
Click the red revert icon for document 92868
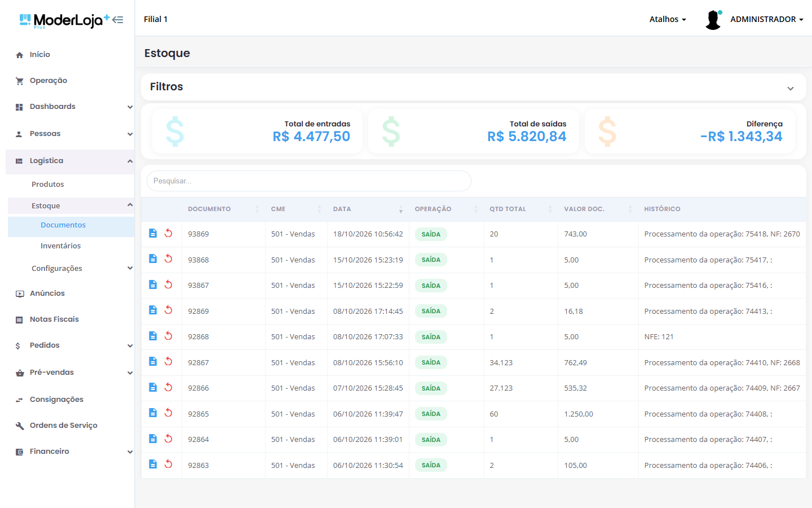(168, 336)
